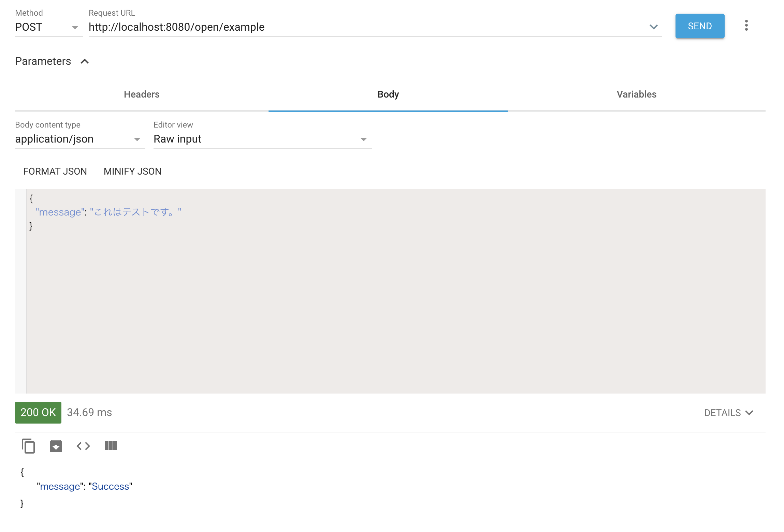
Task: Expand the URL editor chevron
Action: (x=653, y=27)
